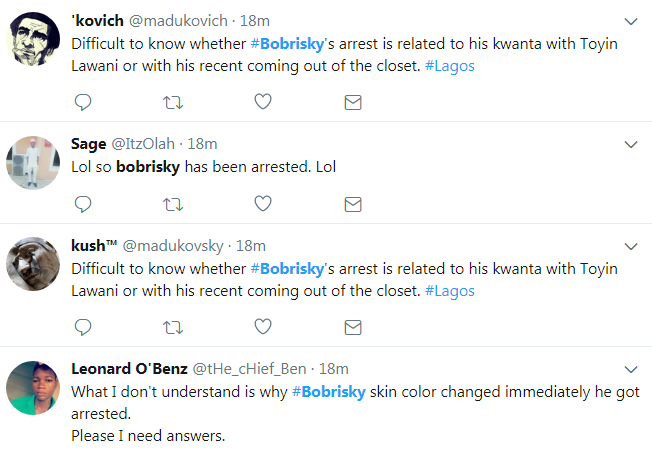Like the tweet by Sage
652x454 pixels.
263,203
